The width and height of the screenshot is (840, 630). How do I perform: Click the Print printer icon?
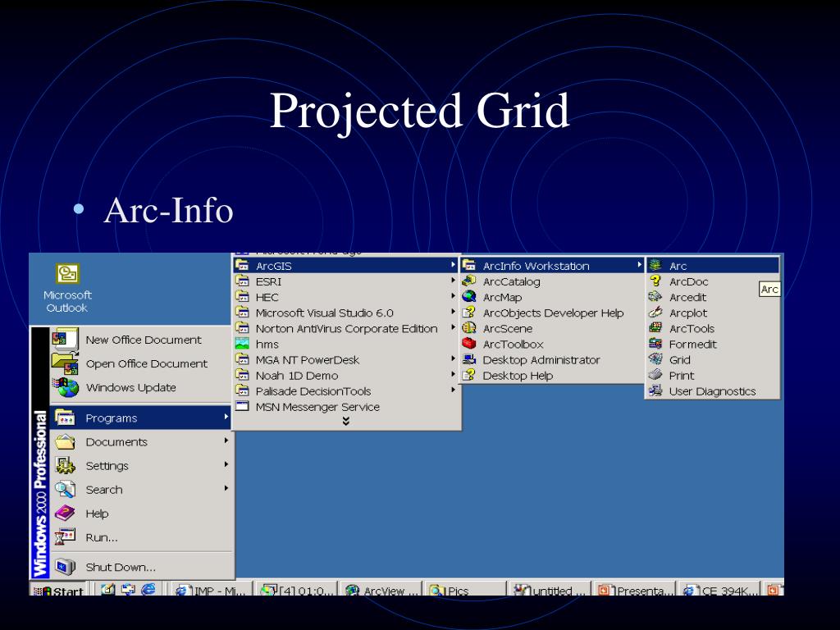click(x=655, y=375)
